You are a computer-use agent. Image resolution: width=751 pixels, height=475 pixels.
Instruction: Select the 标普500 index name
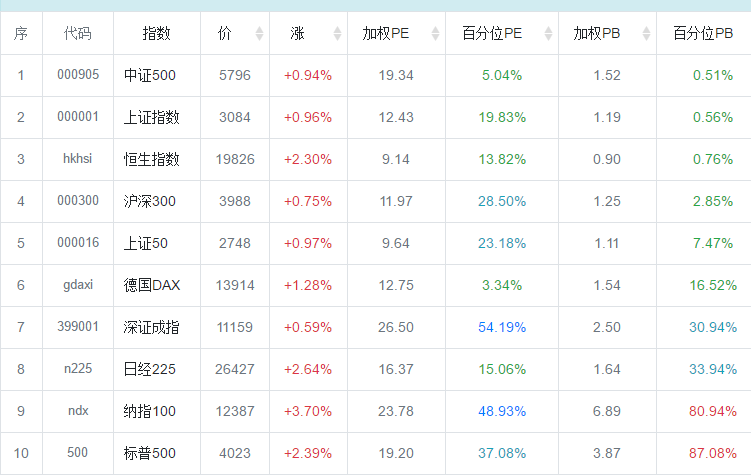(150, 453)
